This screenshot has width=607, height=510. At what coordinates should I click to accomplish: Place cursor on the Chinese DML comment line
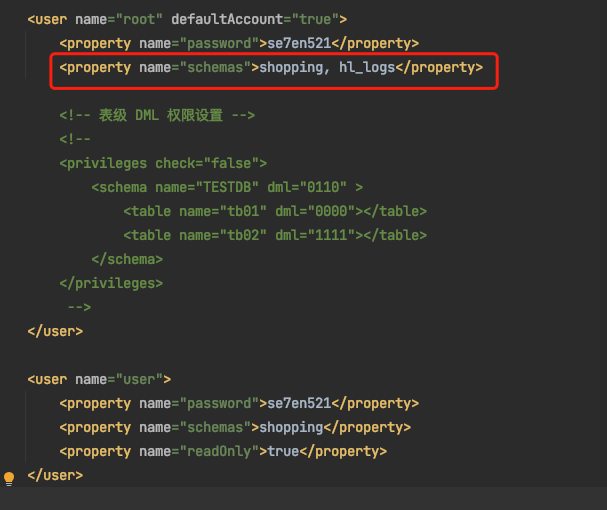156,115
